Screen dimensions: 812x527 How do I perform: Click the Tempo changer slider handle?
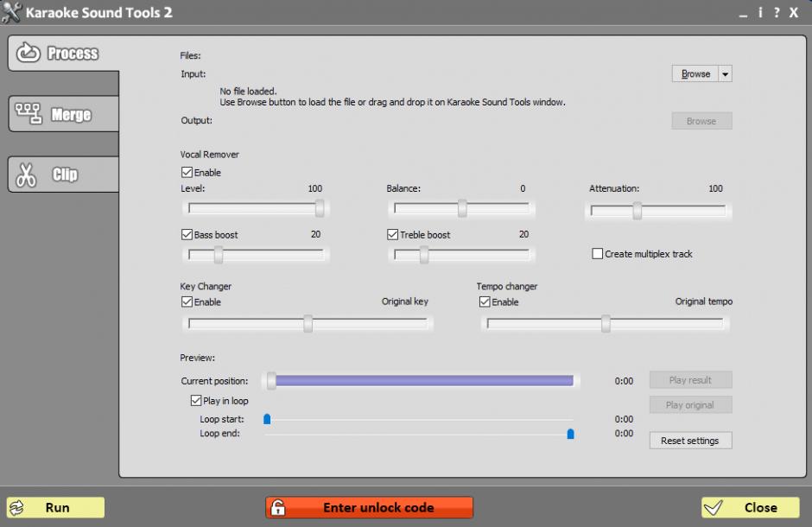(x=606, y=324)
